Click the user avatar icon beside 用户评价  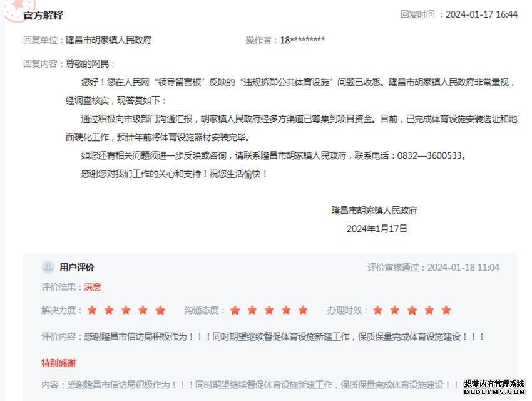[x=48, y=267]
